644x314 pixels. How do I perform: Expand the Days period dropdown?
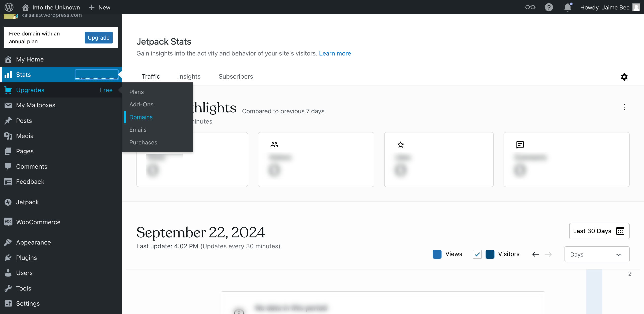[597, 254]
